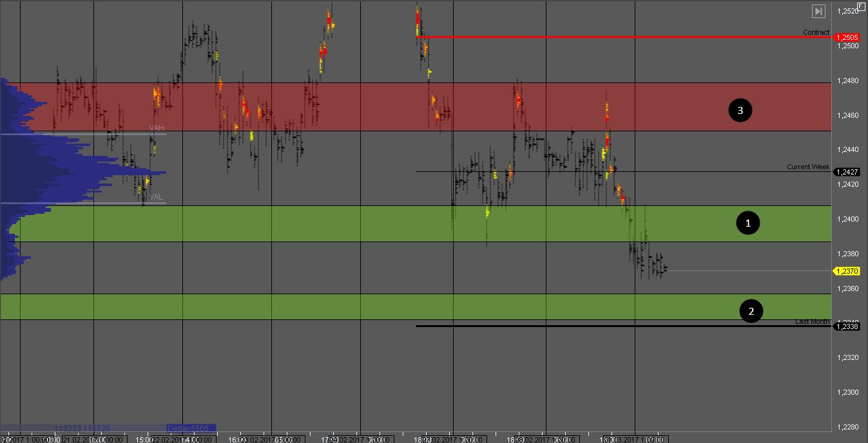The height and width of the screenshot is (443, 868).
Task: Click the 1,2300 value on price axis
Action: click(x=847, y=392)
